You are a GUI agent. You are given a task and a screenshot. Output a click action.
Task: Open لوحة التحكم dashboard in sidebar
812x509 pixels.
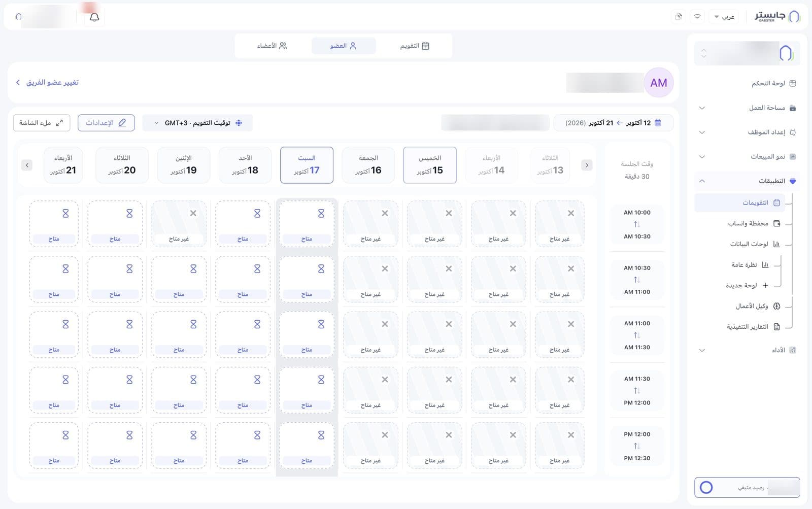(773, 83)
